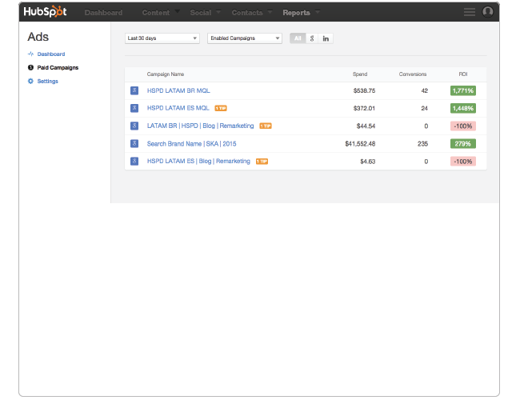Sort by the Spend column header
The height and width of the screenshot is (420, 520).
pyautogui.click(x=360, y=74)
